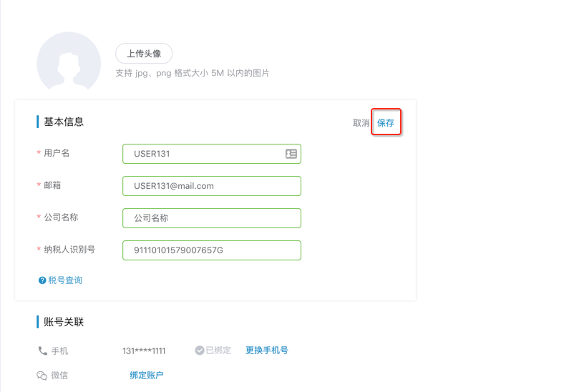Screen dimensions: 579x392
Task: Click the 邮箱 email input field
Action: click(212, 186)
